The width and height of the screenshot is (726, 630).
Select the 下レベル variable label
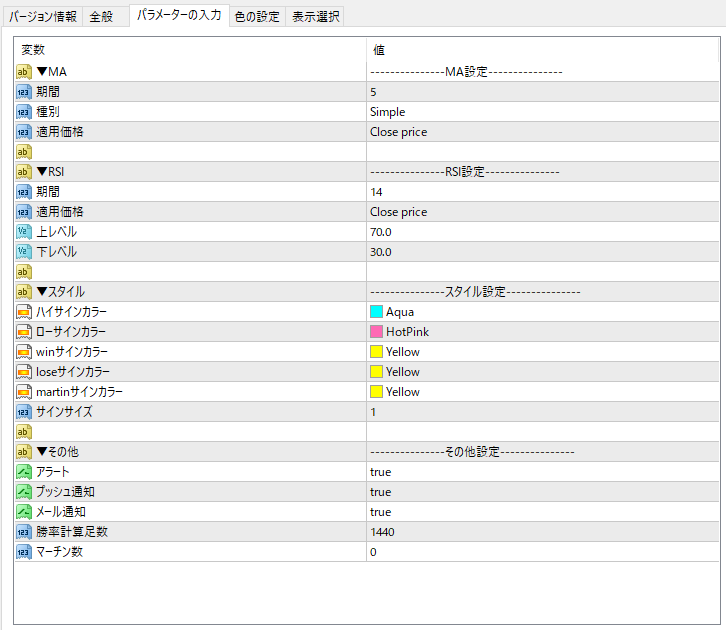[56, 252]
